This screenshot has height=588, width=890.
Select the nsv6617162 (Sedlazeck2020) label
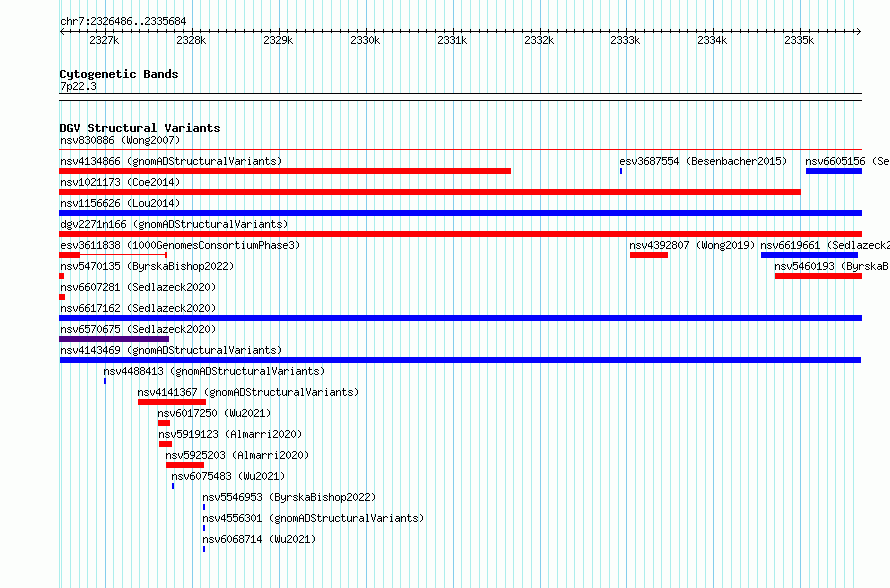point(138,308)
